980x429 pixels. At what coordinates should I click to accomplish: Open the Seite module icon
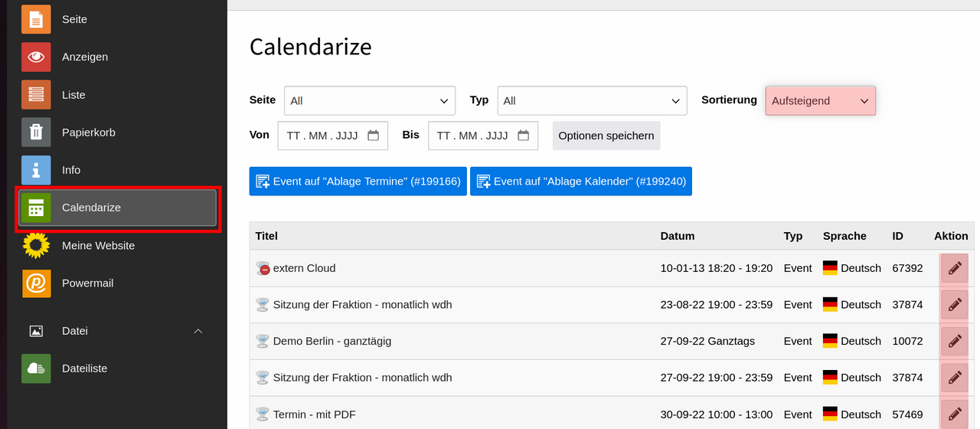click(x=36, y=19)
